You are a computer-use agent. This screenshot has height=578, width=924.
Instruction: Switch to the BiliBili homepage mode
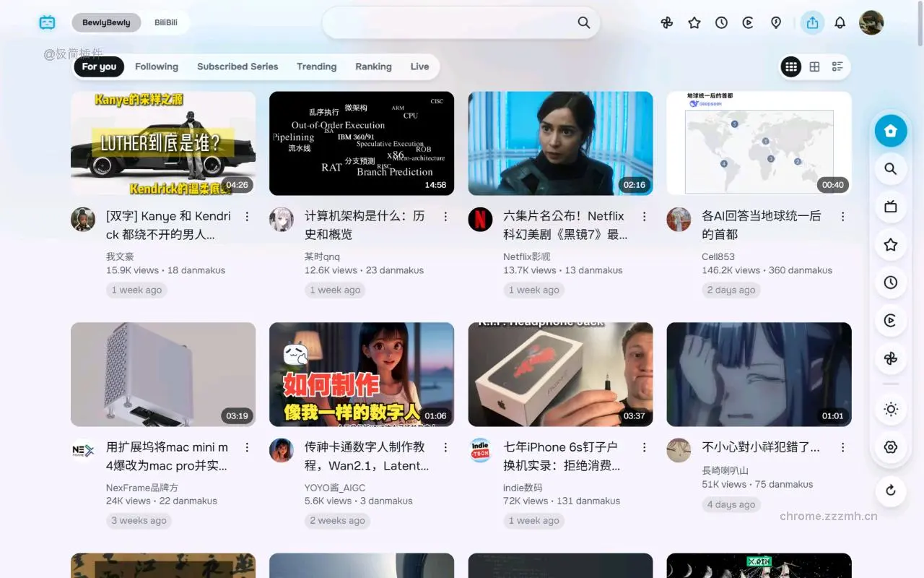[165, 22]
